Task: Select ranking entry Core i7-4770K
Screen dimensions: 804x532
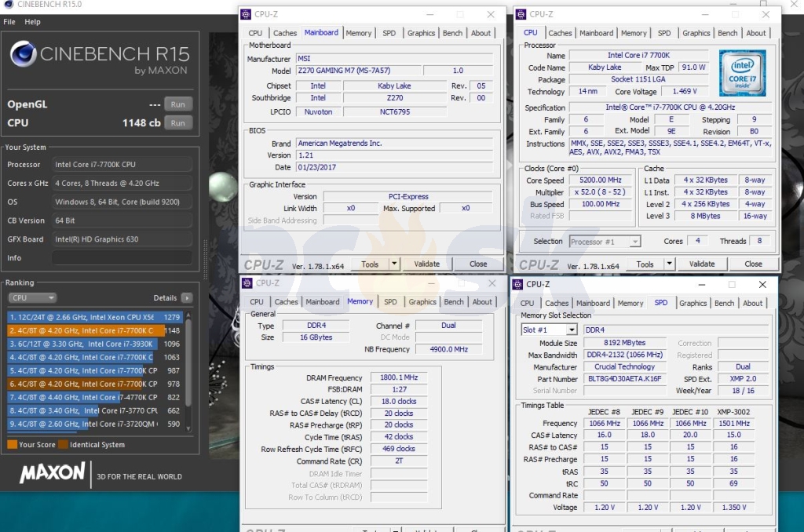Action: tap(96, 397)
